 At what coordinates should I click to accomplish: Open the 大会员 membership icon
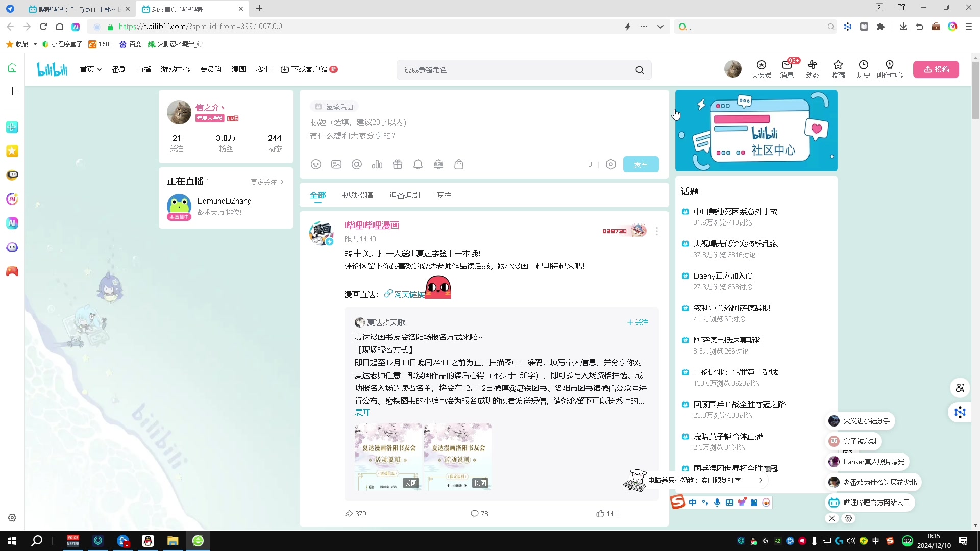click(762, 69)
